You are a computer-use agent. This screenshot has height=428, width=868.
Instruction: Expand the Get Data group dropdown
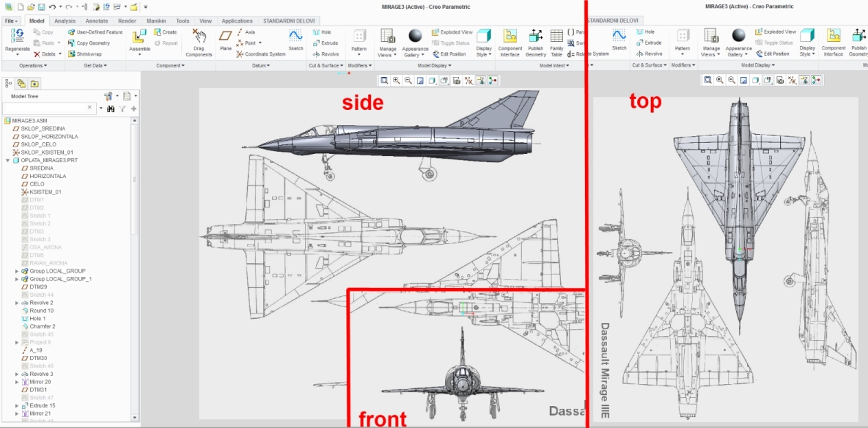95,65
